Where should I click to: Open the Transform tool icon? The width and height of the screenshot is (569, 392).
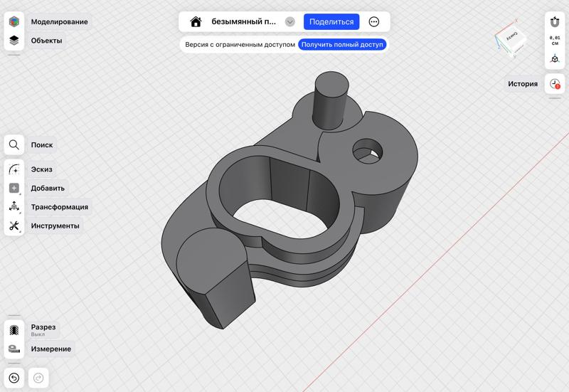pyautogui.click(x=14, y=206)
